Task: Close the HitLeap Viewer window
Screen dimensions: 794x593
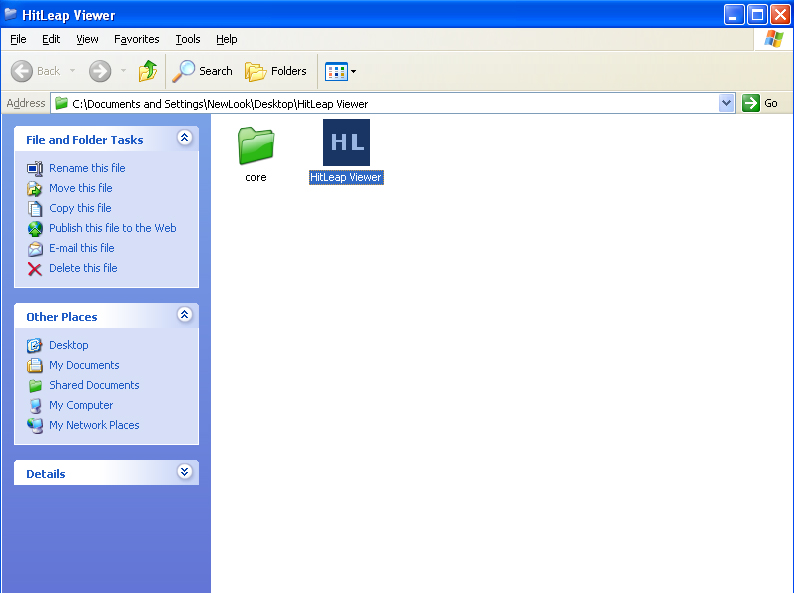Action: 780,14
